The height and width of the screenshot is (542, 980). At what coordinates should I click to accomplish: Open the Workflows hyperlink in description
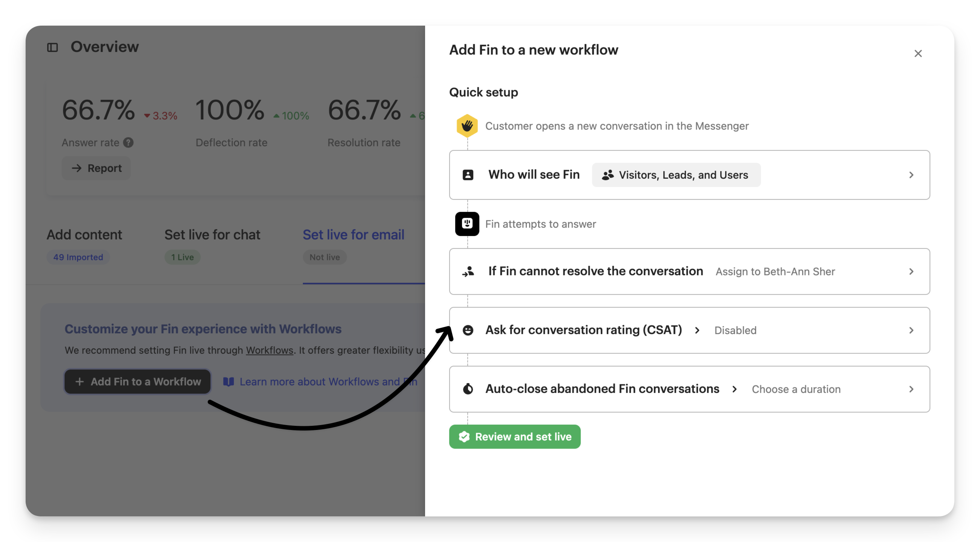[269, 350]
